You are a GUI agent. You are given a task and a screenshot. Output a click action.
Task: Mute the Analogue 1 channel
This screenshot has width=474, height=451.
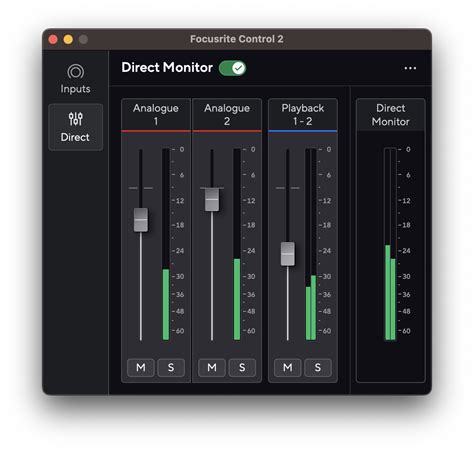pyautogui.click(x=141, y=367)
